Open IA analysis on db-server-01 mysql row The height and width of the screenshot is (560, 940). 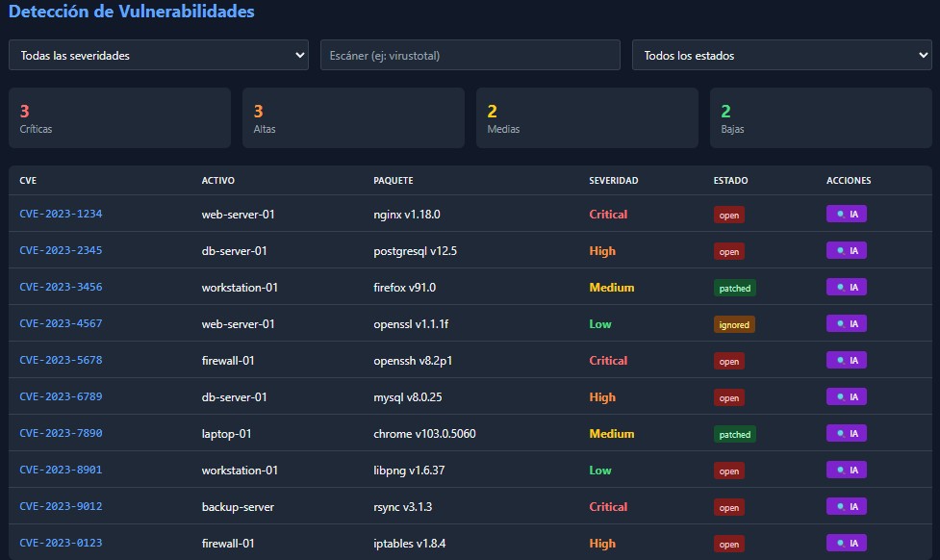(x=846, y=396)
